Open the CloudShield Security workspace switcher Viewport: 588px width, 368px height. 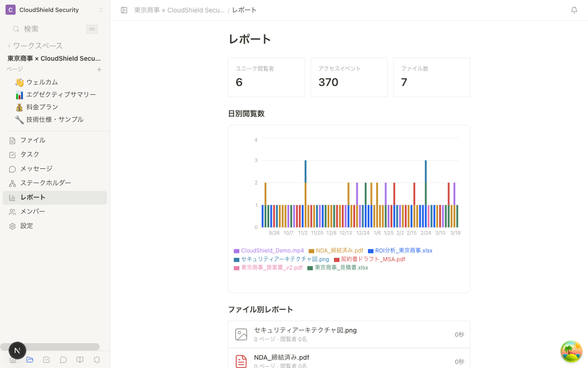click(51, 10)
